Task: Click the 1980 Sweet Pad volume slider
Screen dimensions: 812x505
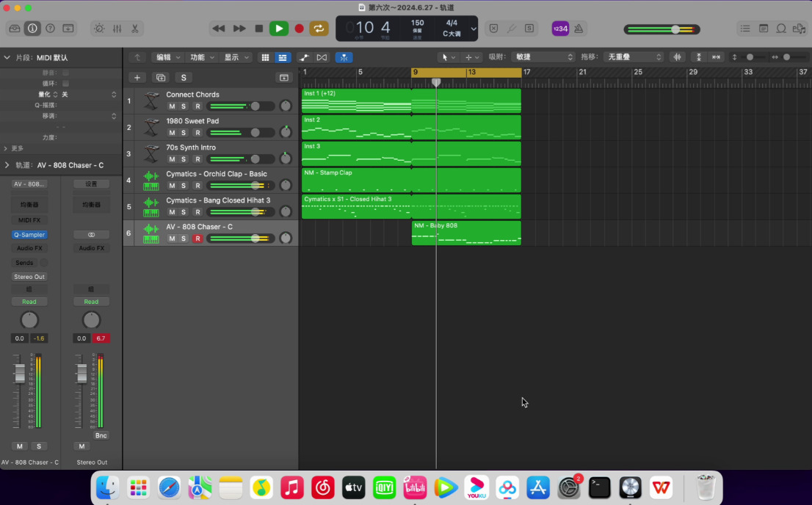Action: click(x=241, y=133)
